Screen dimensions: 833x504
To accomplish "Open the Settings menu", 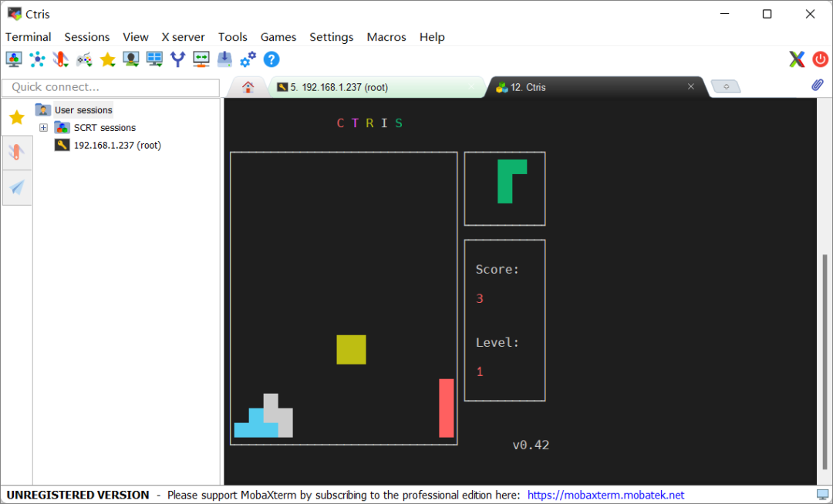I will point(332,37).
